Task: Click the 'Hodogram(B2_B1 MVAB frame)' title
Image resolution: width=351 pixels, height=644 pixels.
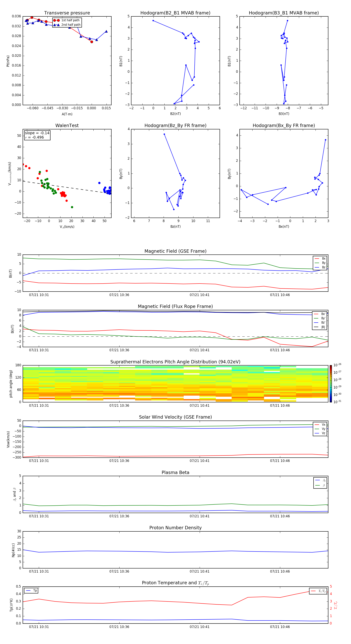Action: coord(175,13)
